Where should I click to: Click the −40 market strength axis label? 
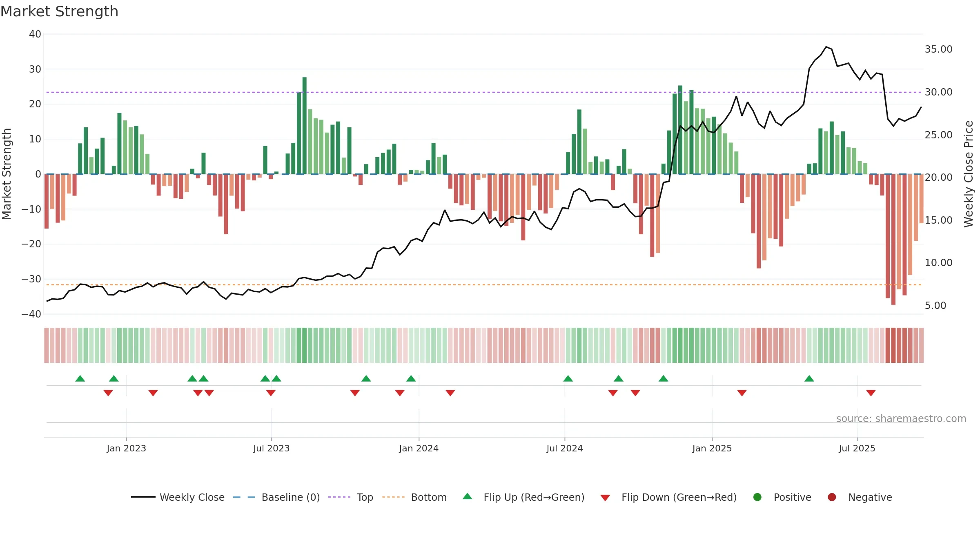pos(31,314)
